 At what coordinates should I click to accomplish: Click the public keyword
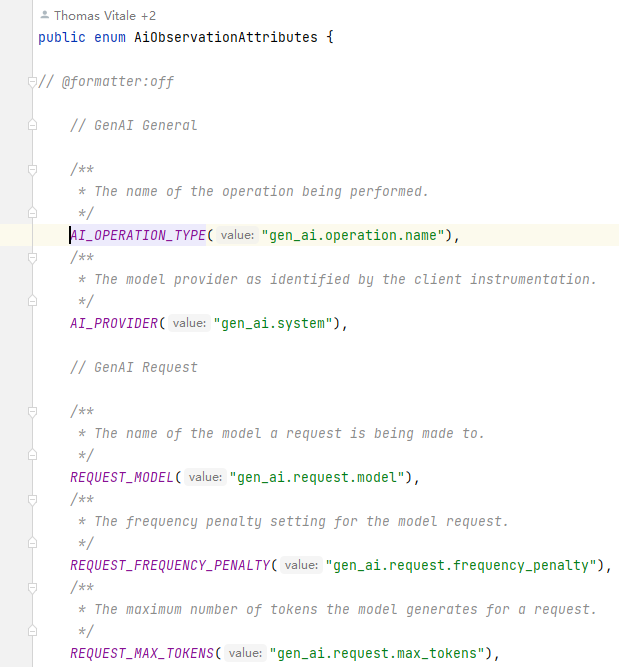tap(62, 37)
